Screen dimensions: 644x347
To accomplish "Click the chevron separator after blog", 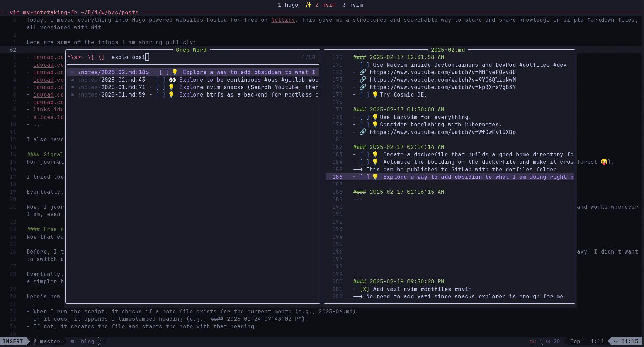I will (100, 341).
